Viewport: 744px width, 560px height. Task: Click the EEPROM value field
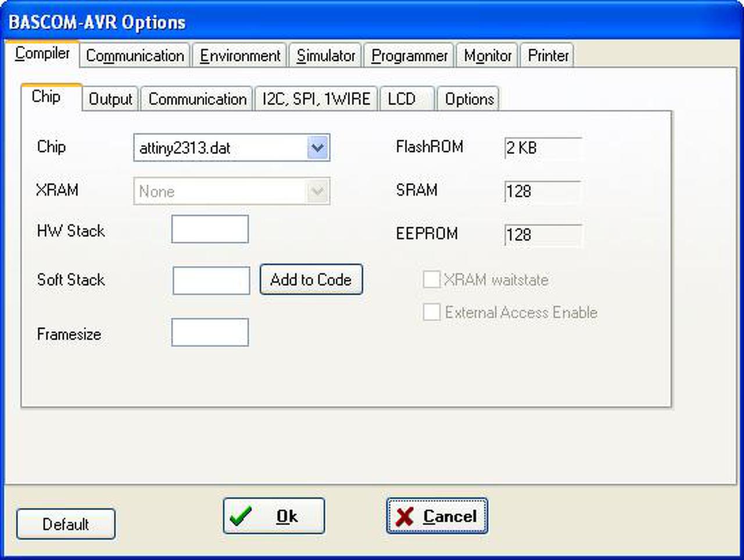(543, 235)
